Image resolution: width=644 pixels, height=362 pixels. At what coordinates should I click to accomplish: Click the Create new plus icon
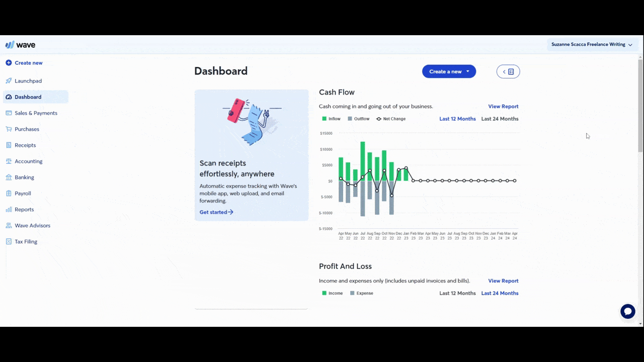click(9, 63)
